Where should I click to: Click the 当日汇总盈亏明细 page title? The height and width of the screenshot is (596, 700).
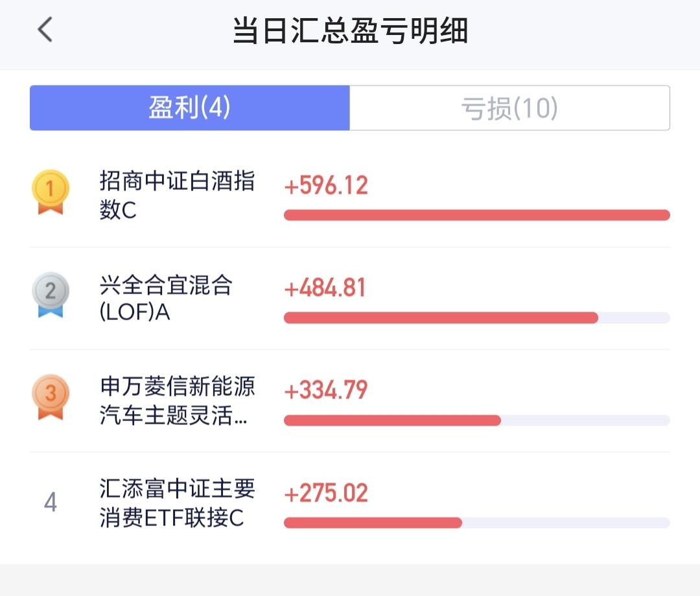350,31
